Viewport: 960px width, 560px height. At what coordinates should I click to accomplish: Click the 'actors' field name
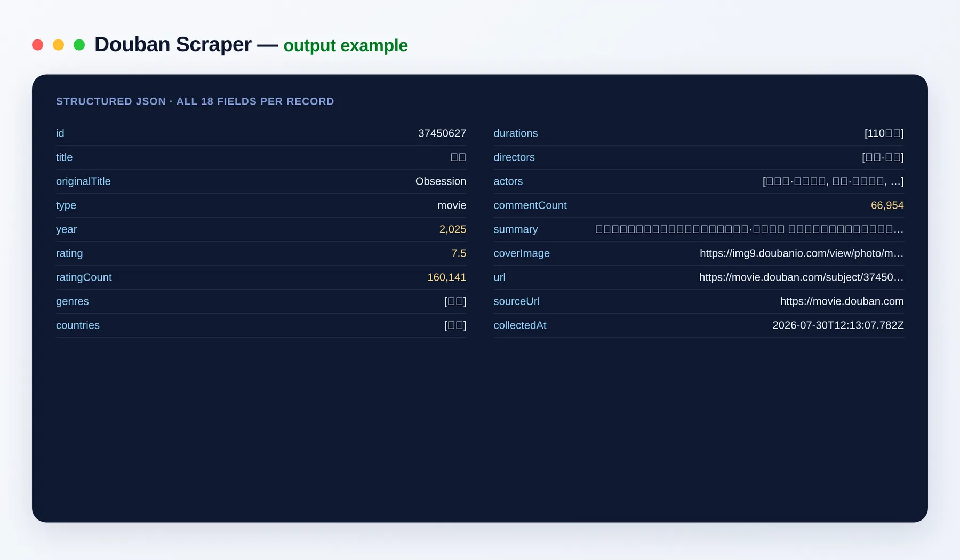click(508, 181)
